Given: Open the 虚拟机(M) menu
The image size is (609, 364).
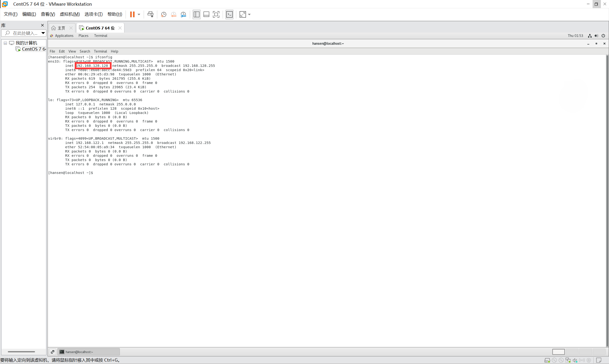Looking at the screenshot, I should [x=70, y=14].
